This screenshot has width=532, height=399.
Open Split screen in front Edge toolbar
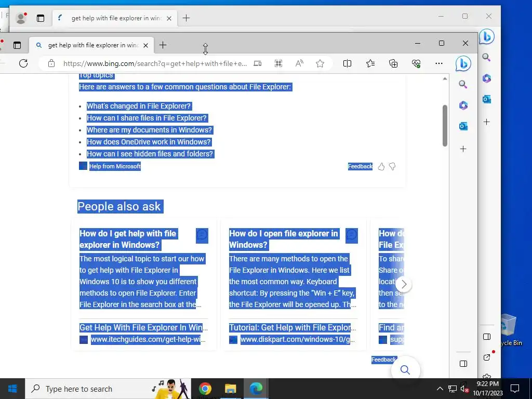pyautogui.click(x=347, y=63)
